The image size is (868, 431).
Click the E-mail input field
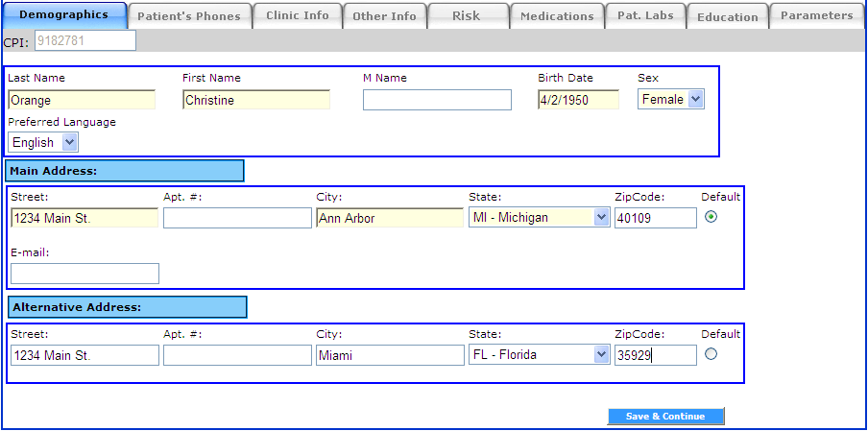84,274
